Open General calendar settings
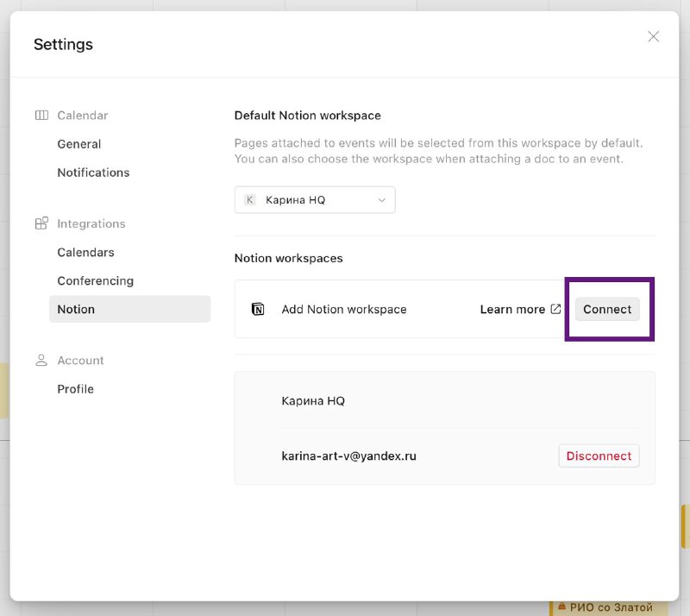The width and height of the screenshot is (690, 616). tap(79, 144)
